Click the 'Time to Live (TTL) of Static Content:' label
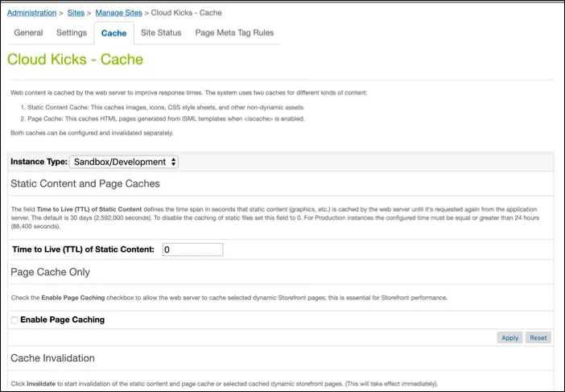The width and height of the screenshot is (565, 392). (x=83, y=250)
